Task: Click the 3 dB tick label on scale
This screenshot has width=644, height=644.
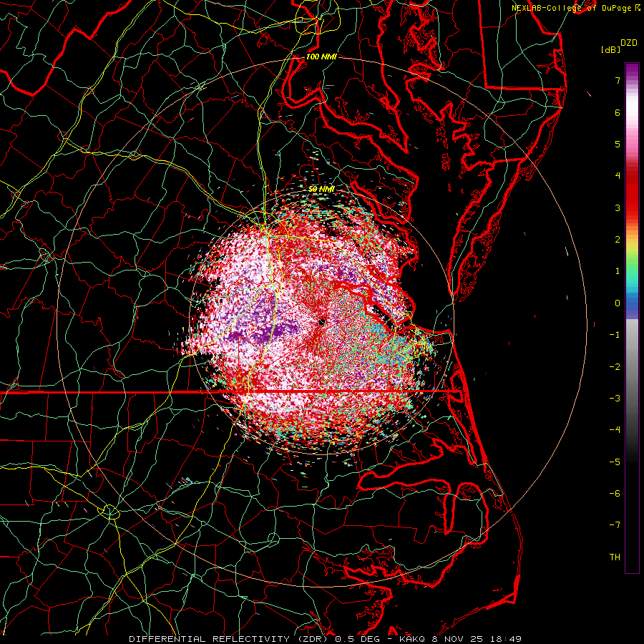Action: [x=618, y=208]
